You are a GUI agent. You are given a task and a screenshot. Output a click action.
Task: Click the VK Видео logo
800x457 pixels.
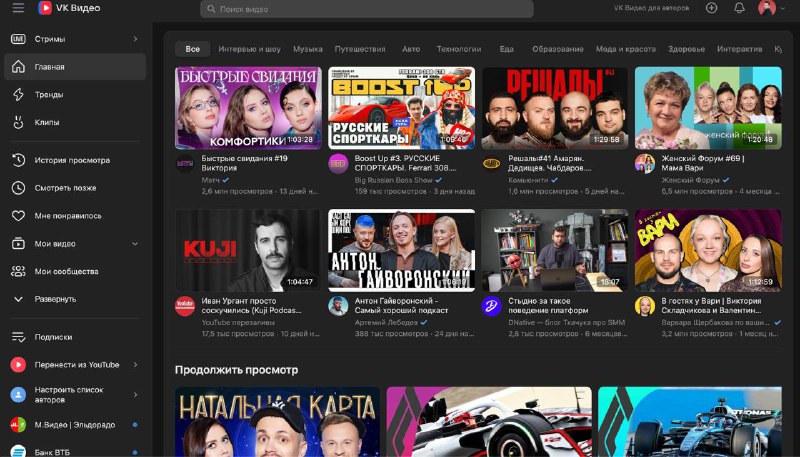coord(69,8)
